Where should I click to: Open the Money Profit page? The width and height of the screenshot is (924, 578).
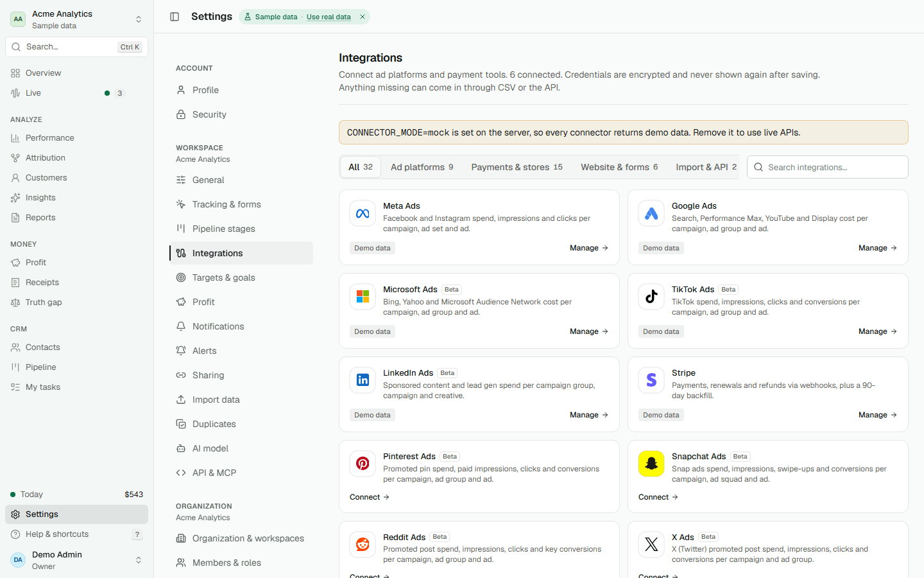[x=76, y=263]
